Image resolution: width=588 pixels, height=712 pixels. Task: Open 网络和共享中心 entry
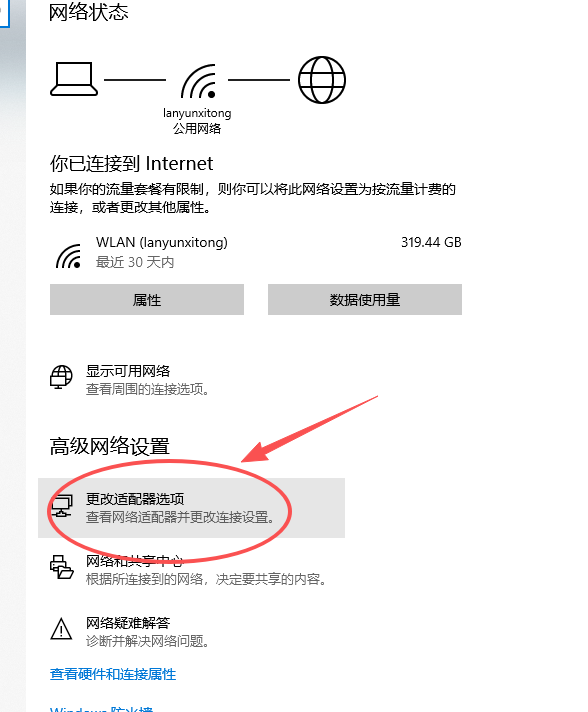pyautogui.click(x=188, y=570)
